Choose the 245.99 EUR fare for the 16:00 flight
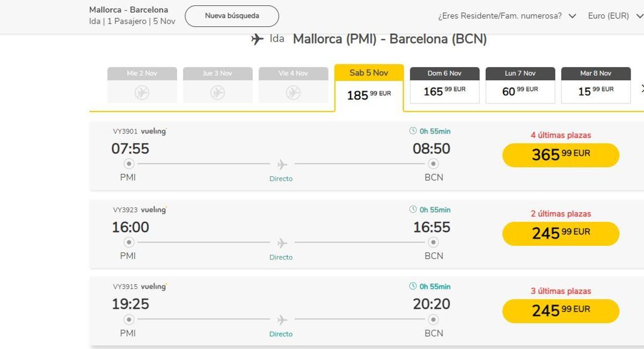644x349 pixels. [560, 233]
